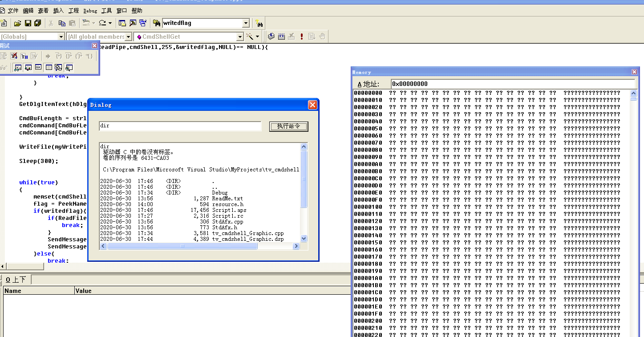Viewport: 644px width, 337px height.
Task: Open the Undo history dropdown arrow
Action: 93,23
